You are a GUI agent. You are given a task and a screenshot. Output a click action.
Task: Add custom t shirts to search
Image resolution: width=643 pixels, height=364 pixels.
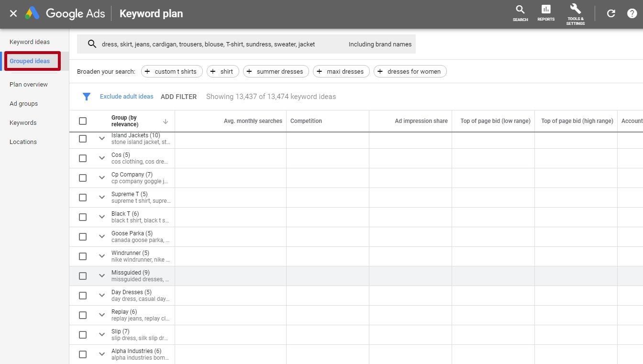[x=172, y=71]
